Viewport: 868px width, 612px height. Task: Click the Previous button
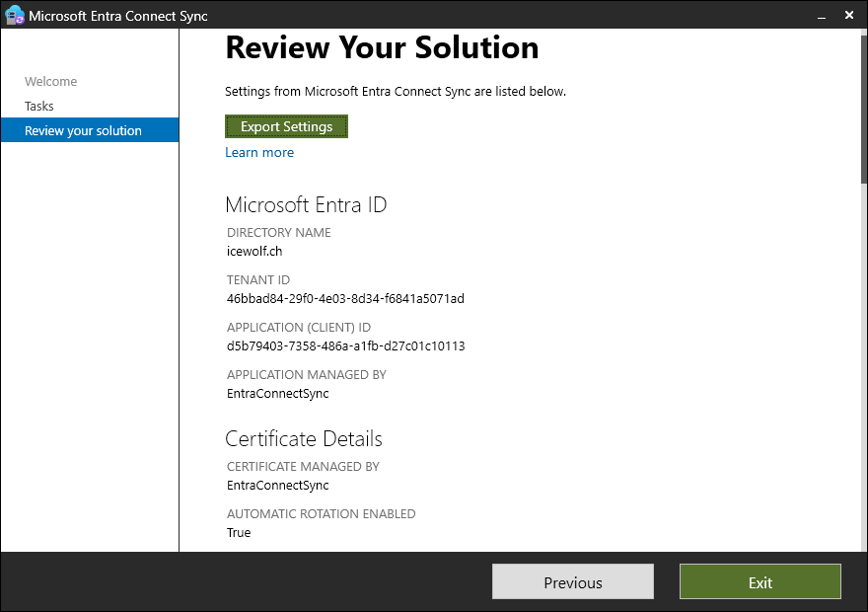(573, 581)
